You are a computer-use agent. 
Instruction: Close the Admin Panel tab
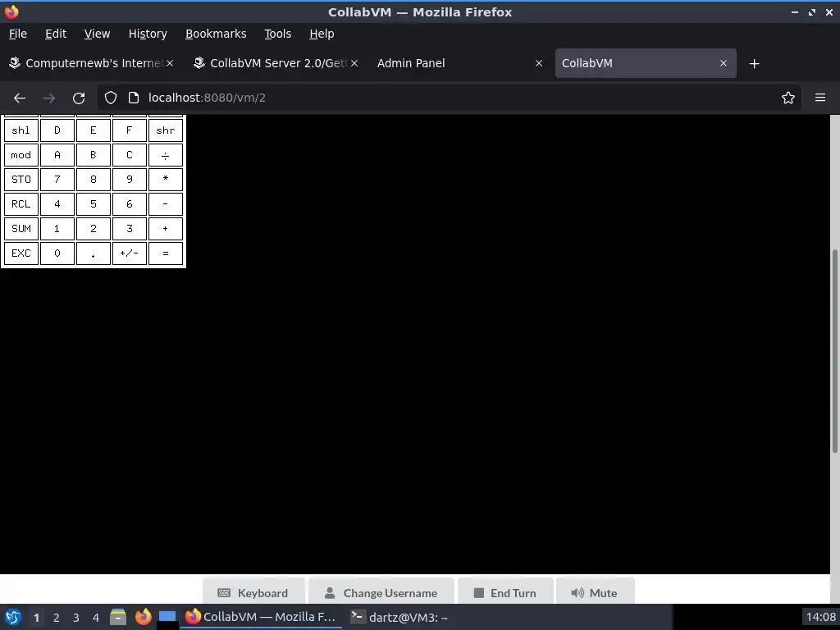click(539, 63)
